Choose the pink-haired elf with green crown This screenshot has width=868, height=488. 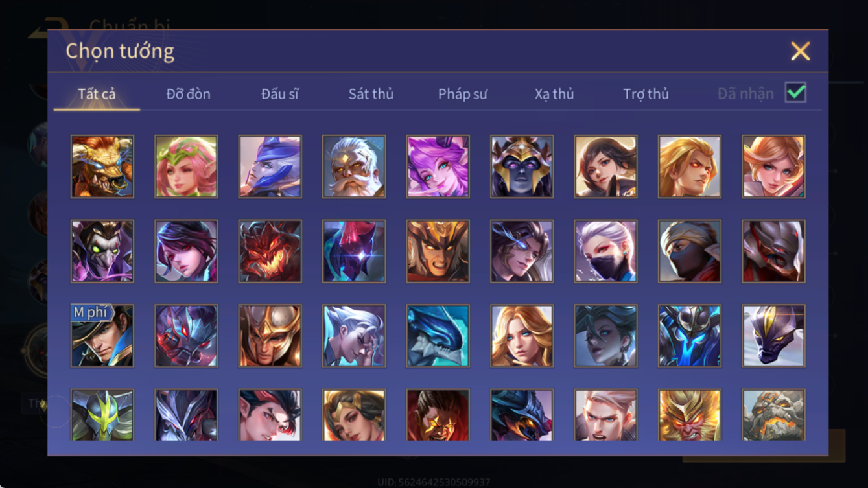point(187,167)
